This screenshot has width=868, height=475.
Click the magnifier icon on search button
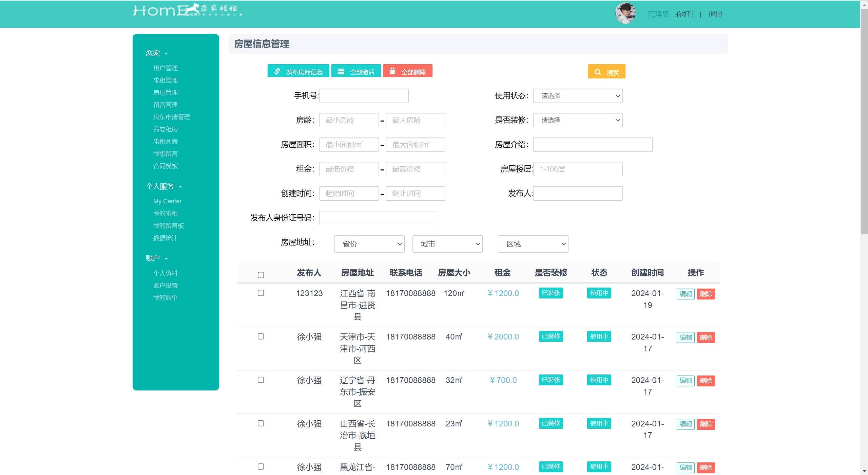click(598, 72)
